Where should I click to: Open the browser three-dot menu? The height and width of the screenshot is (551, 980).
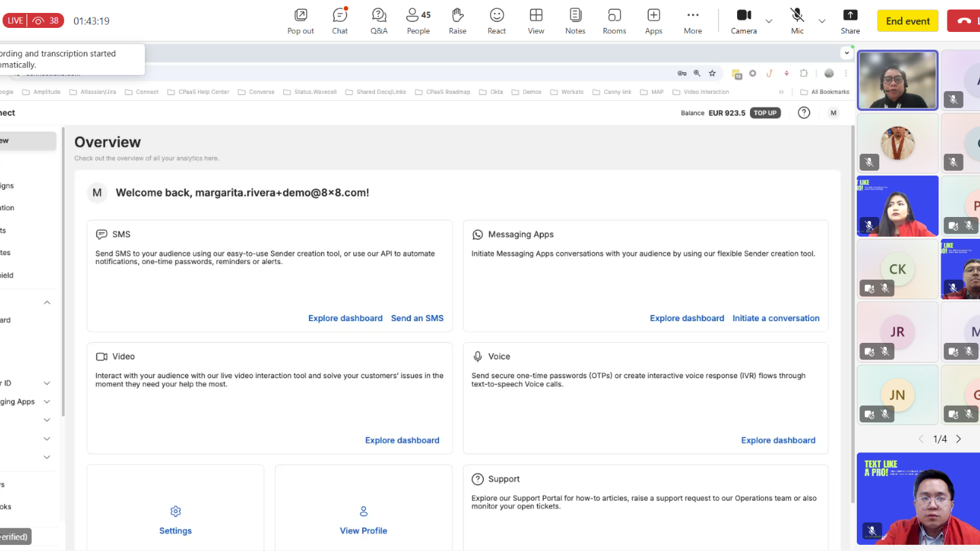click(847, 73)
